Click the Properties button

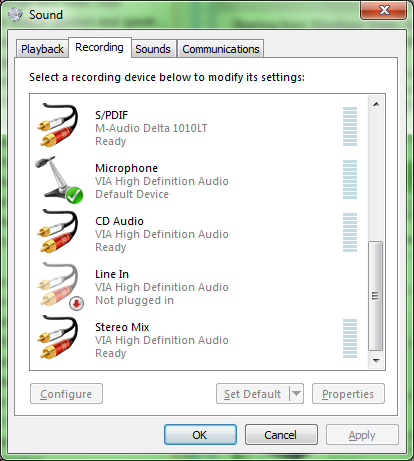tap(348, 394)
